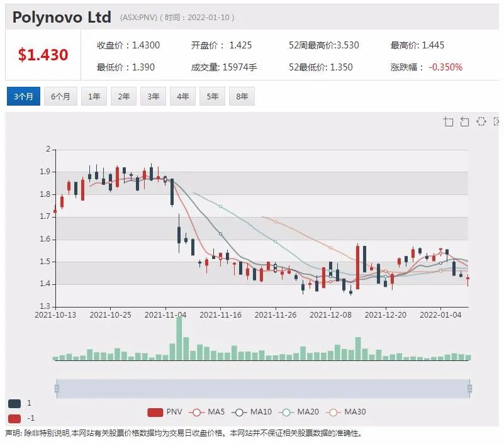504x444 pixels.
Task: Choose the 4年 range tab
Action: [x=182, y=96]
